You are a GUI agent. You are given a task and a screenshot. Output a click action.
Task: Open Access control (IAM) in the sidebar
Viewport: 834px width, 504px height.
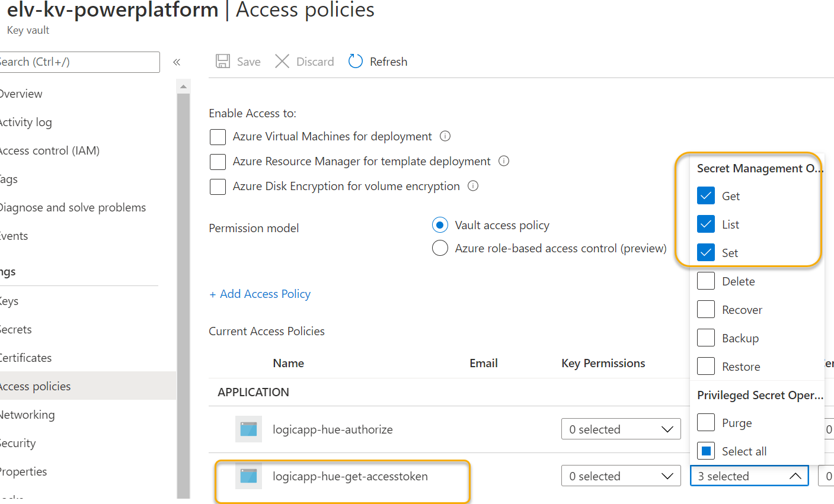point(49,150)
